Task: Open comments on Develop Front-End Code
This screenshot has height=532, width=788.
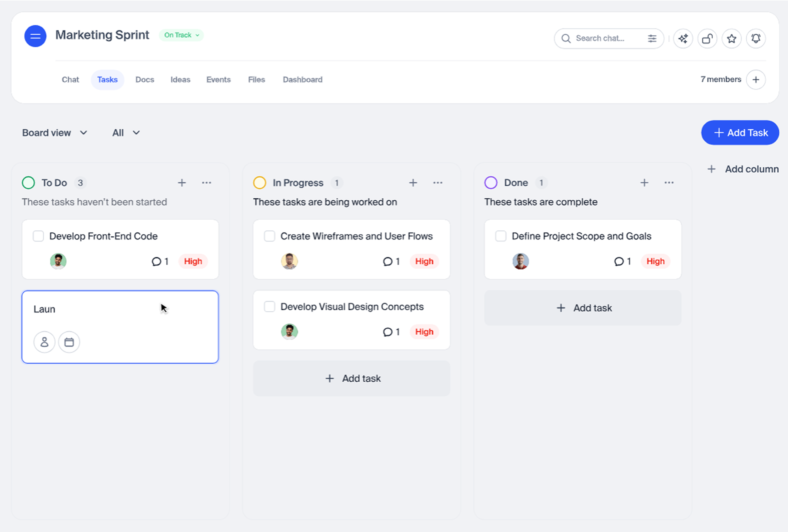Action: click(160, 261)
